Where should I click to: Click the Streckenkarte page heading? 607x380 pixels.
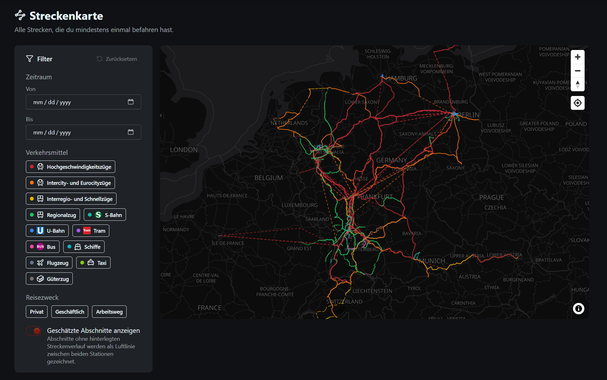point(66,16)
